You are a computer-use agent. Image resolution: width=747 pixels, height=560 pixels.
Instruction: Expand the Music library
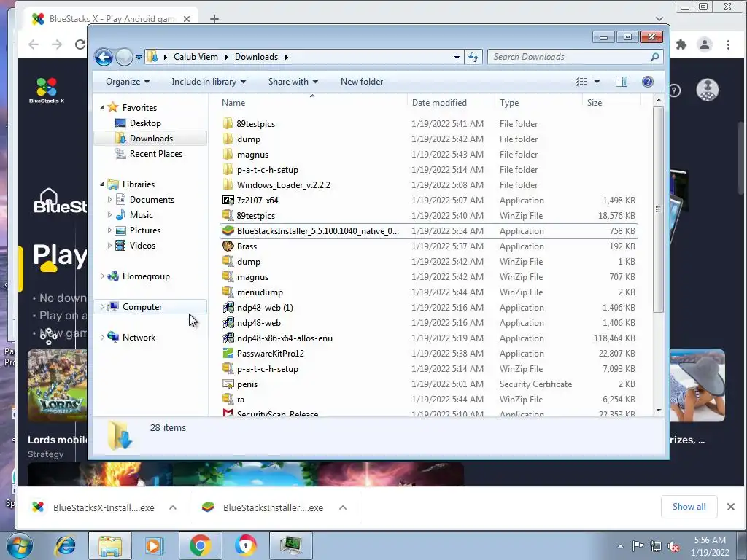pyautogui.click(x=109, y=215)
